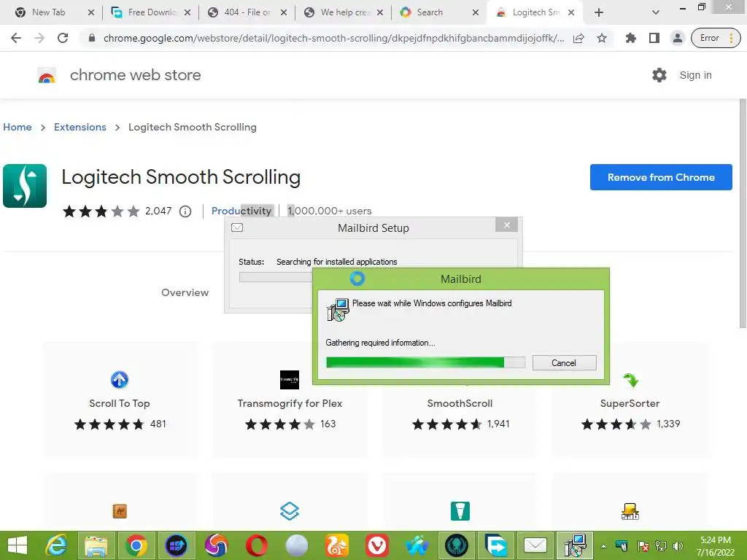Open a new browser tab
This screenshot has height=560, width=747.
599,12
